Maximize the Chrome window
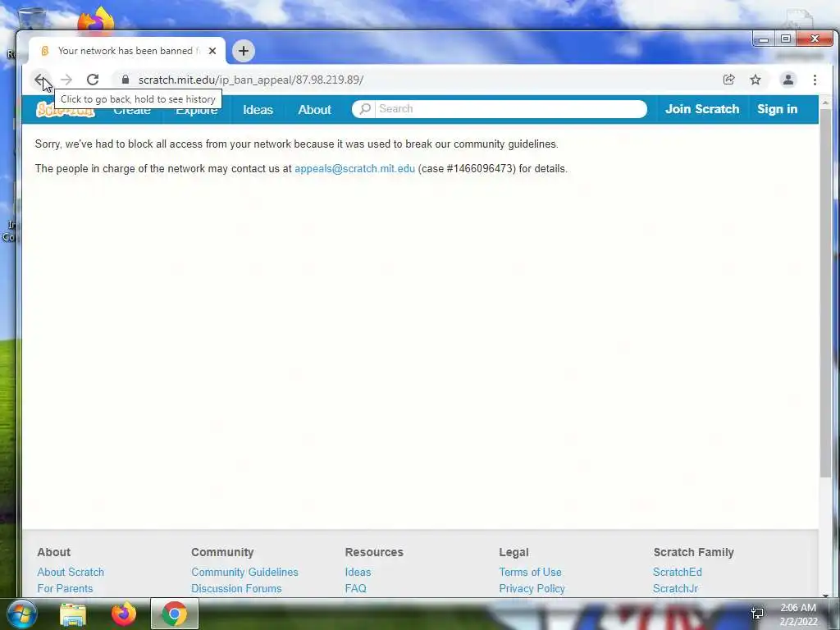 click(x=785, y=39)
